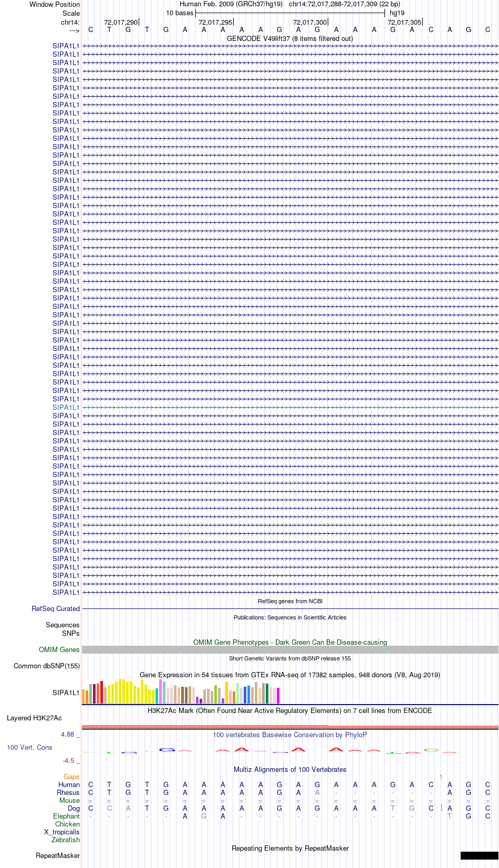Click the RefSeq Curated intron line
Screen dimensions: 499x868
point(290,608)
